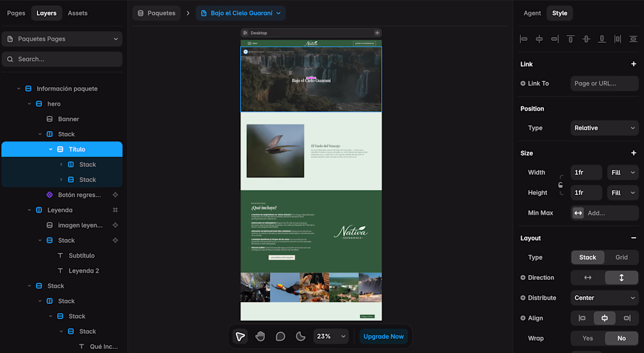Click the diamond icon beside imagen leyen...
Screen dimensions: 644x353
115,225
